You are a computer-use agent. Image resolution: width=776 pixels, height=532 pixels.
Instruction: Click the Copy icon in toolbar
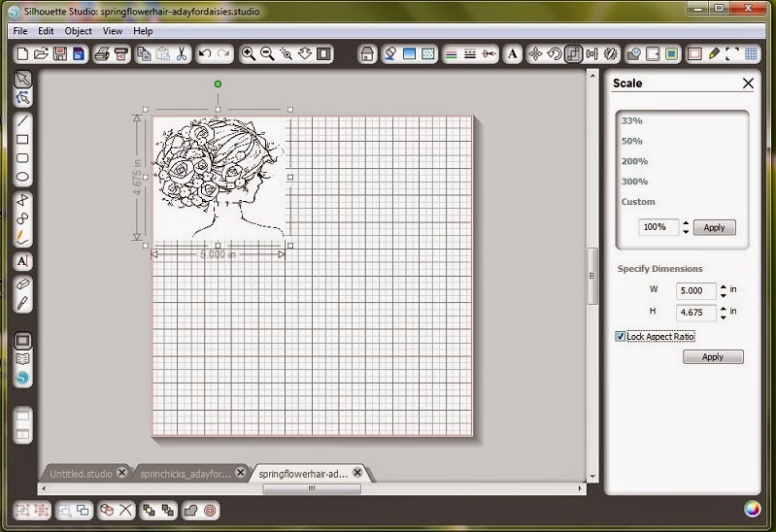(144, 53)
